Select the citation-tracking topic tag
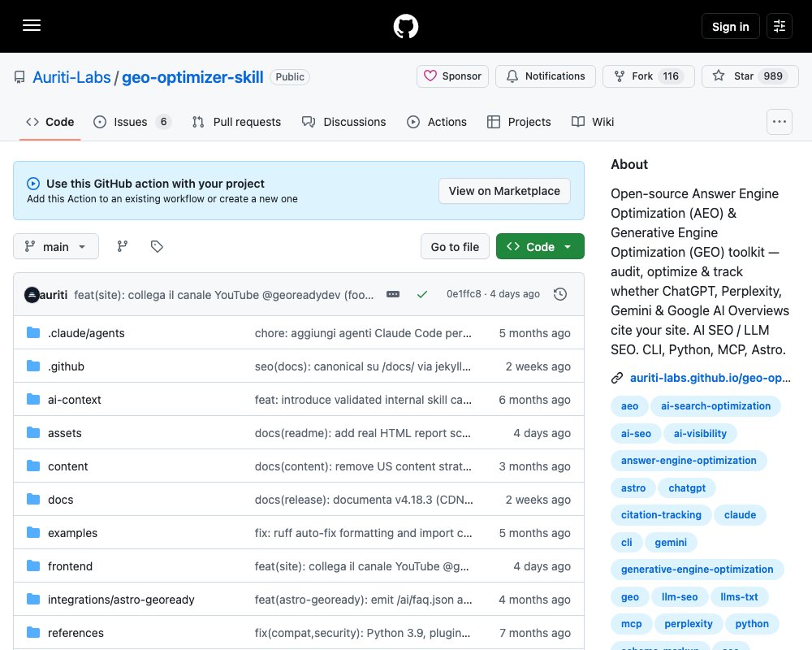 click(x=661, y=514)
